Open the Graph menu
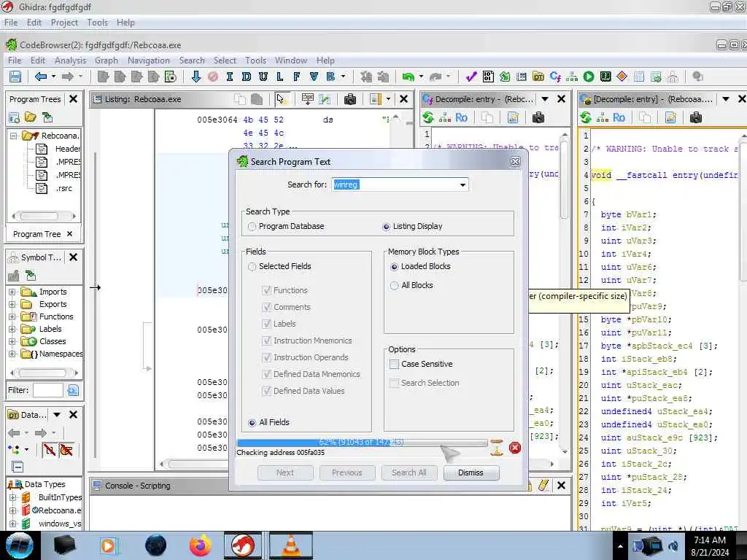Screen dimensions: 747x560 tap(107, 61)
